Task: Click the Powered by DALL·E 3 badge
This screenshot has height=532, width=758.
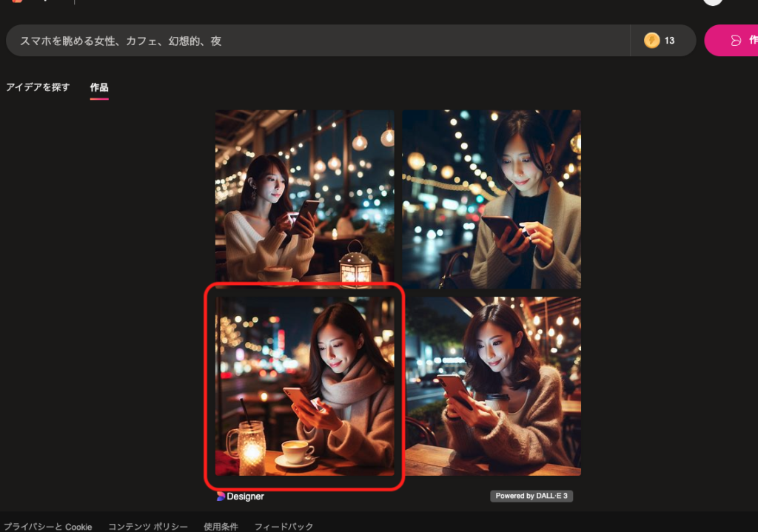Action: click(x=531, y=496)
